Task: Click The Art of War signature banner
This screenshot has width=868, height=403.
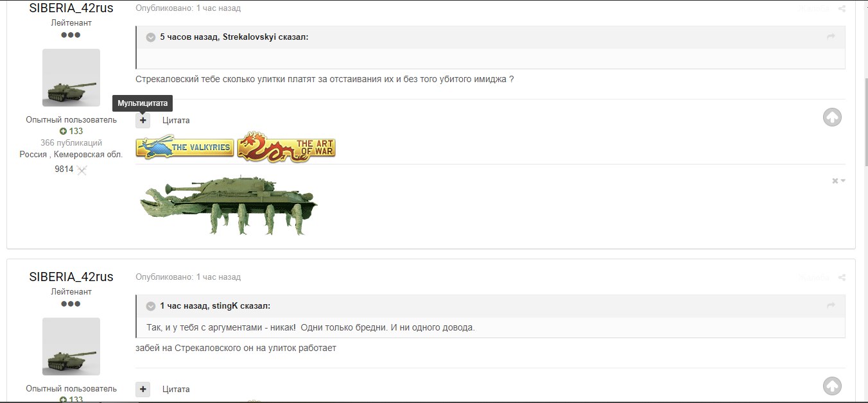Action: (286, 146)
